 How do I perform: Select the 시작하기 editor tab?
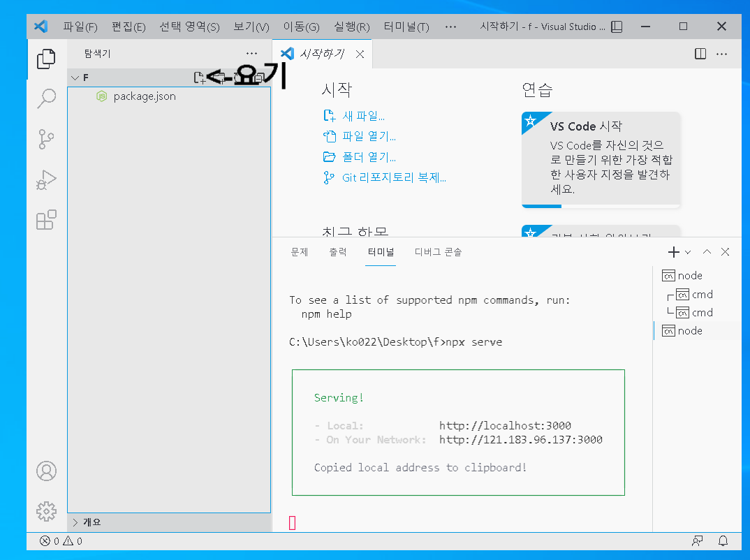(x=322, y=54)
